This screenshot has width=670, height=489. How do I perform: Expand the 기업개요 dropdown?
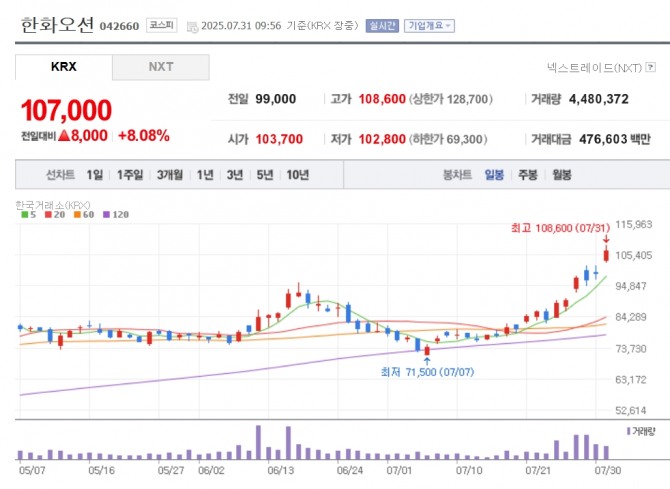[x=429, y=26]
